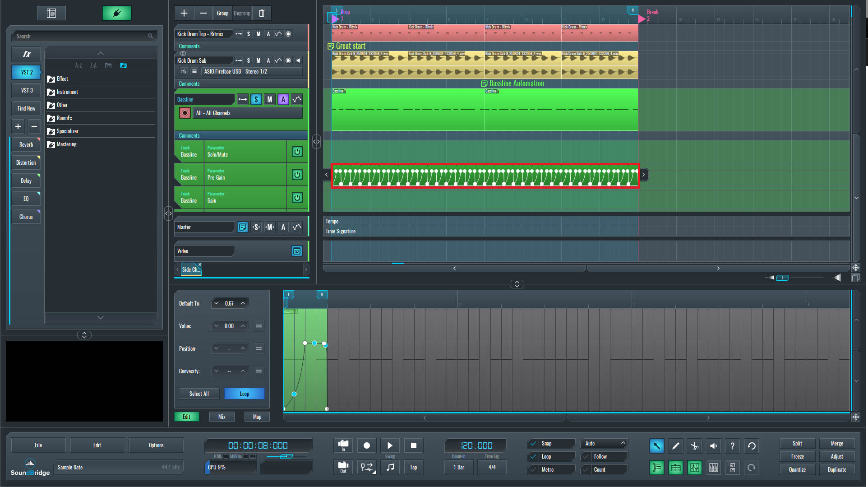Click the Stop button in transport

click(x=414, y=445)
